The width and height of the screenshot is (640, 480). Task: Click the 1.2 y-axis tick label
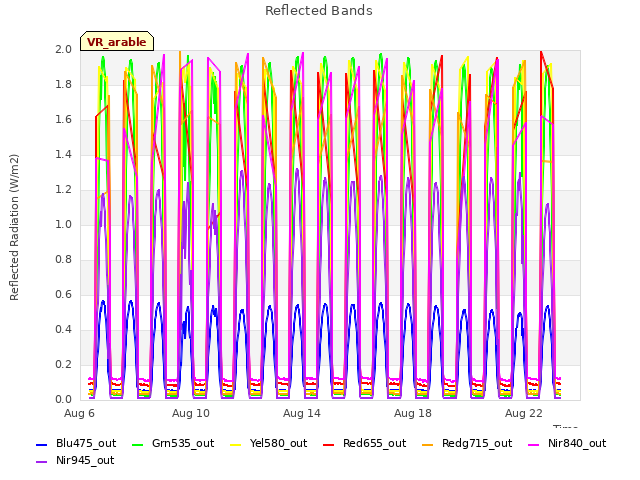(x=63, y=190)
